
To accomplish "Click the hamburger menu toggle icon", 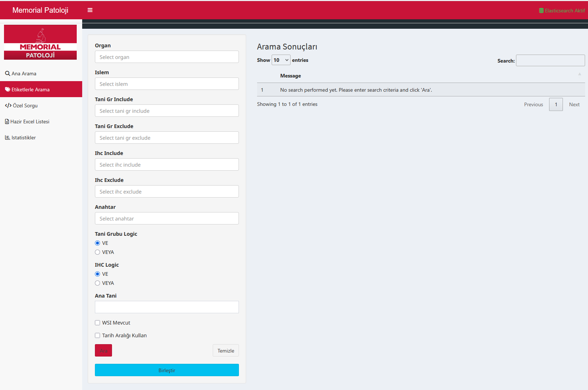I will pyautogui.click(x=90, y=10).
